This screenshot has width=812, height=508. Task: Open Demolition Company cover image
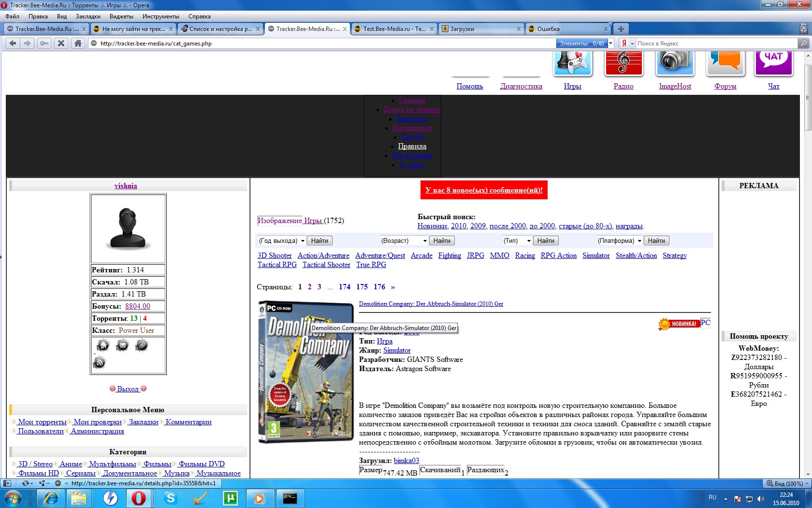pos(305,371)
